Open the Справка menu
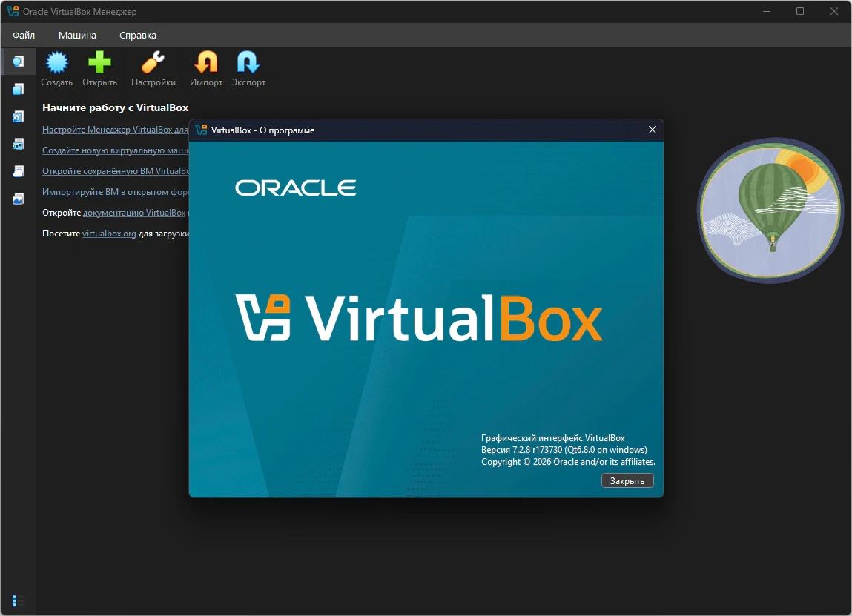 137,36
